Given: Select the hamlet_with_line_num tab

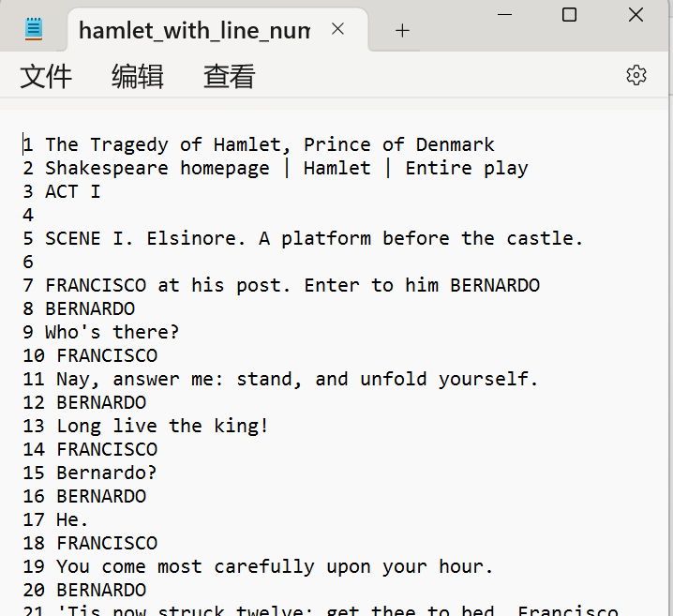Looking at the screenshot, I should pos(193,30).
